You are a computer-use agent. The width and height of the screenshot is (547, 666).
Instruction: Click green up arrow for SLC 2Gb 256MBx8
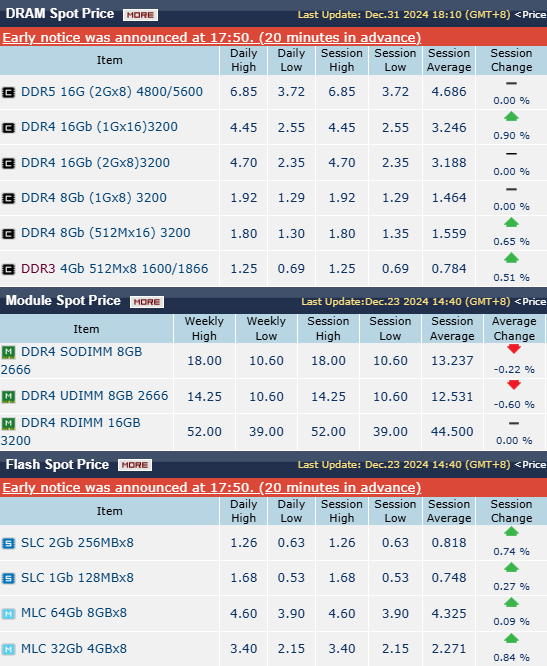pyautogui.click(x=511, y=531)
